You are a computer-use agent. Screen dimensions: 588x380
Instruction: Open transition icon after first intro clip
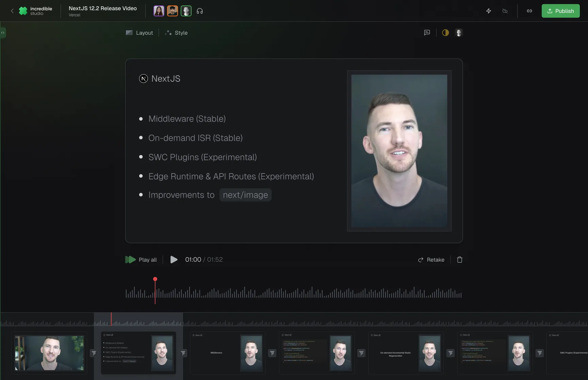coord(94,353)
